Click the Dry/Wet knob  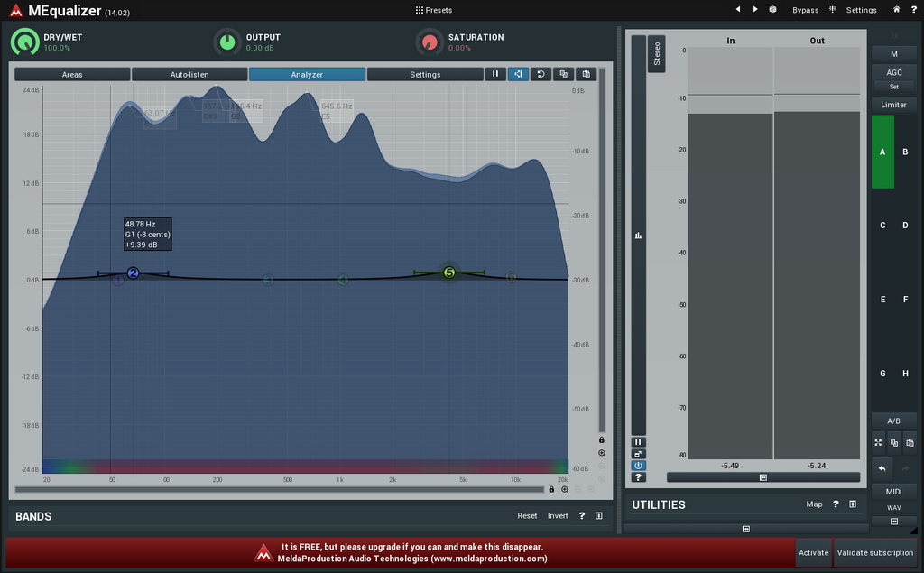click(x=24, y=42)
